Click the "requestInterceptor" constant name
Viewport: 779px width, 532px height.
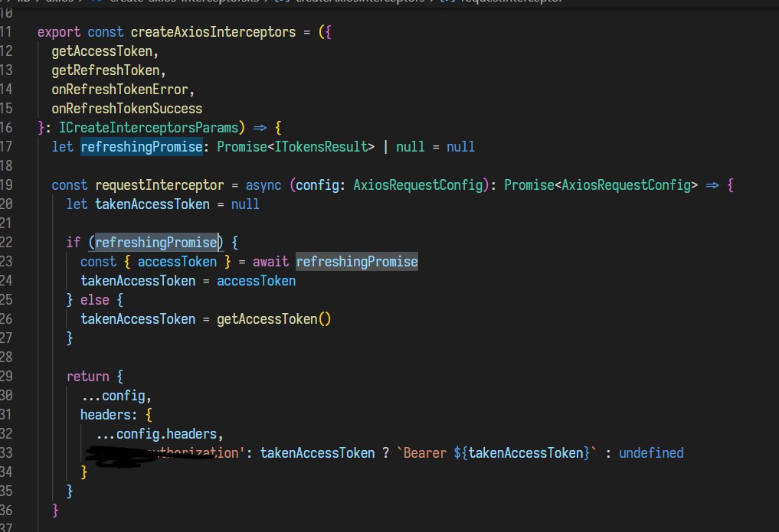pos(159,185)
